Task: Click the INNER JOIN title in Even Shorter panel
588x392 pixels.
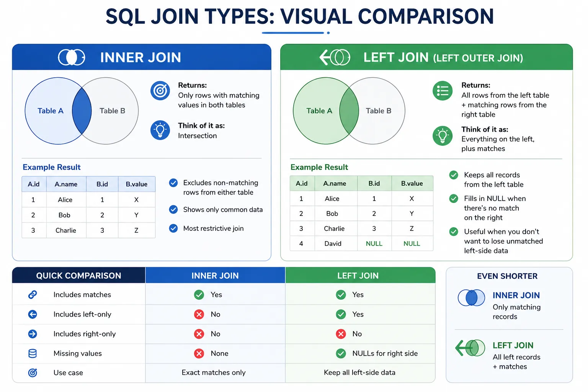Action: (516, 295)
